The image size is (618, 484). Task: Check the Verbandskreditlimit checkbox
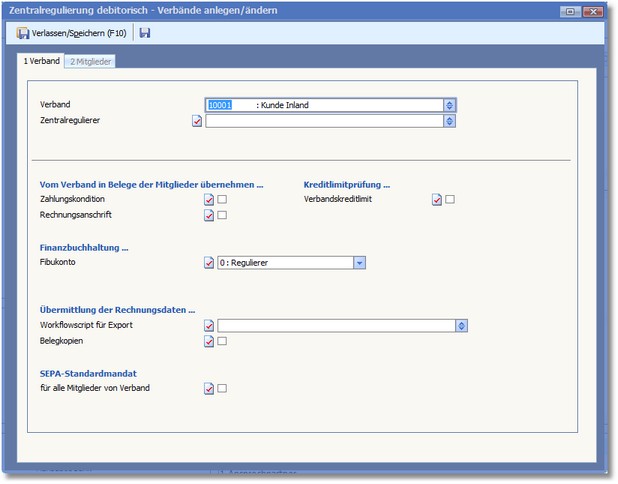point(450,200)
